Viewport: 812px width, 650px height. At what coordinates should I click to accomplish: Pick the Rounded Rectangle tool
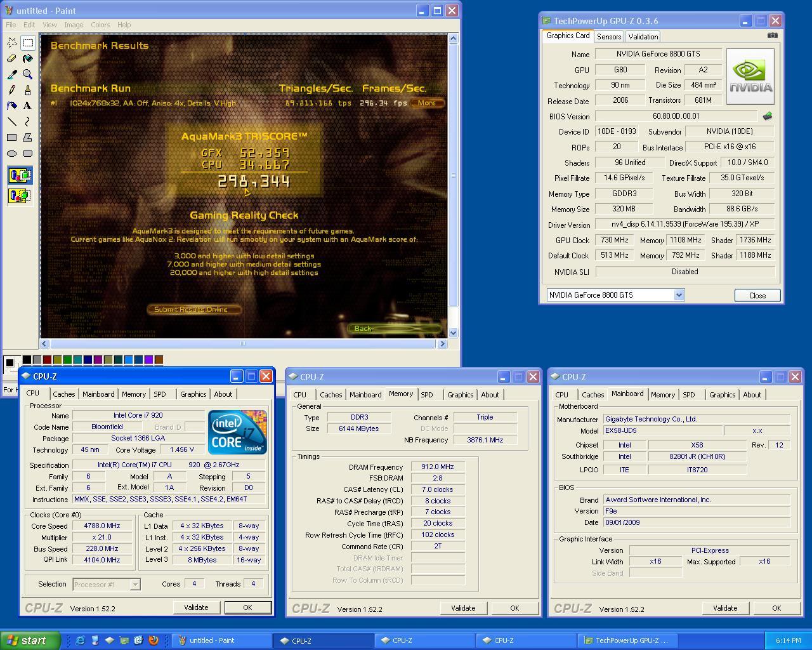28,153
